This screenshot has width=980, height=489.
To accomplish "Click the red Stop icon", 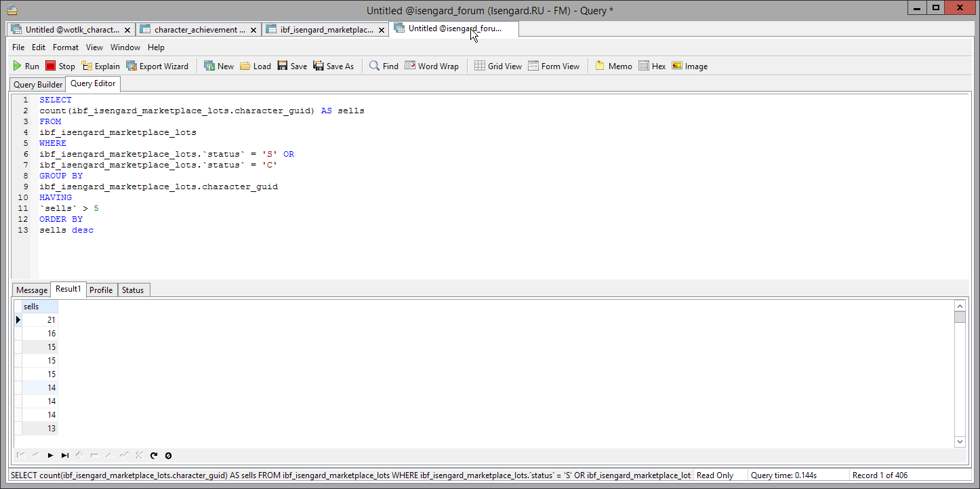I will pos(51,66).
